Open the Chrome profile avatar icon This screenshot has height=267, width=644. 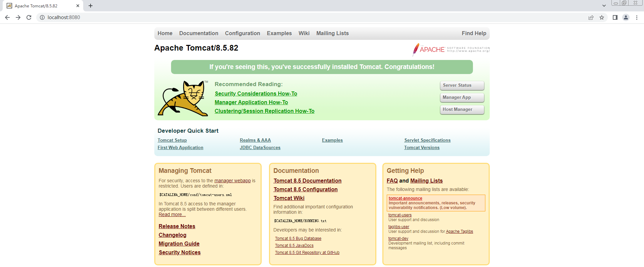[626, 17]
